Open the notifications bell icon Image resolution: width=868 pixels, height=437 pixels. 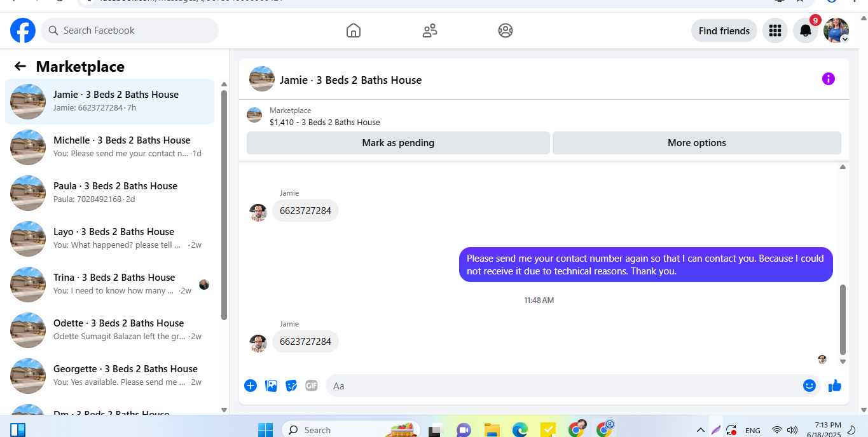tap(806, 30)
